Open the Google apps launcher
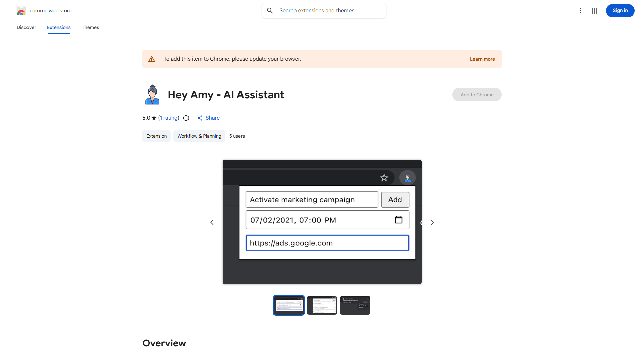This screenshot has width=644, height=362. 595,11
